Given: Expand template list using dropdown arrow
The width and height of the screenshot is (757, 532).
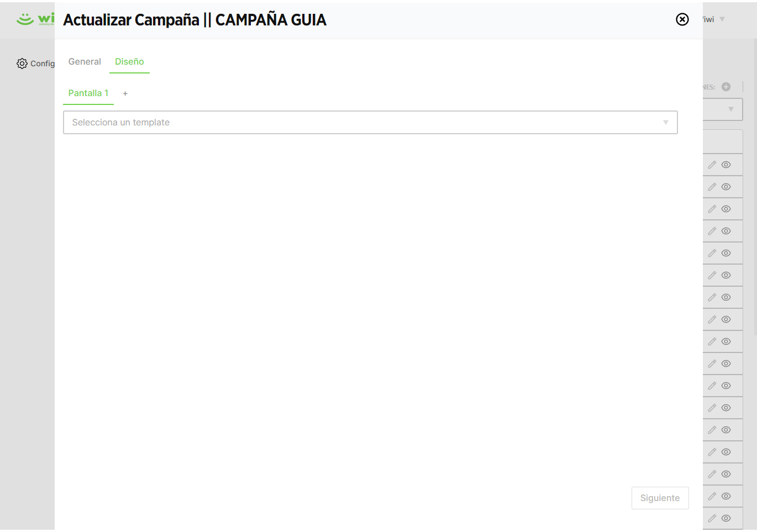Looking at the screenshot, I should coord(666,122).
